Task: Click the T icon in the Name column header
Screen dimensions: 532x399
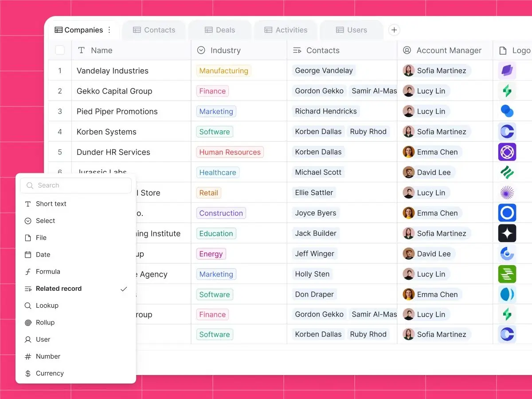Action: point(81,50)
